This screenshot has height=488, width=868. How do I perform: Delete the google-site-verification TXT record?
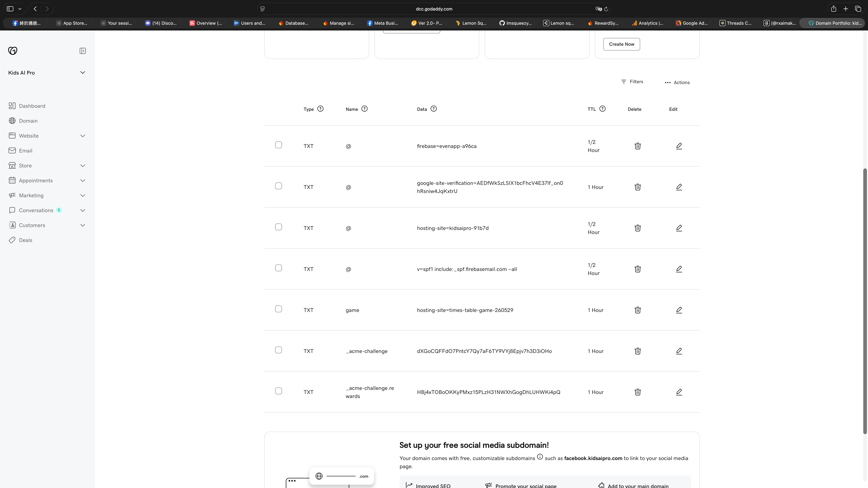click(637, 187)
